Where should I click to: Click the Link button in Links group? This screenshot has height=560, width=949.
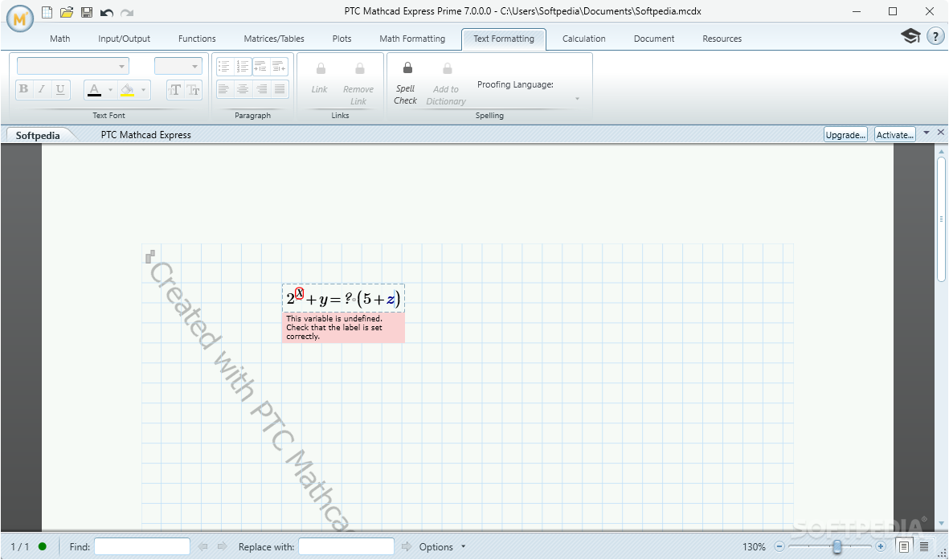pos(320,79)
